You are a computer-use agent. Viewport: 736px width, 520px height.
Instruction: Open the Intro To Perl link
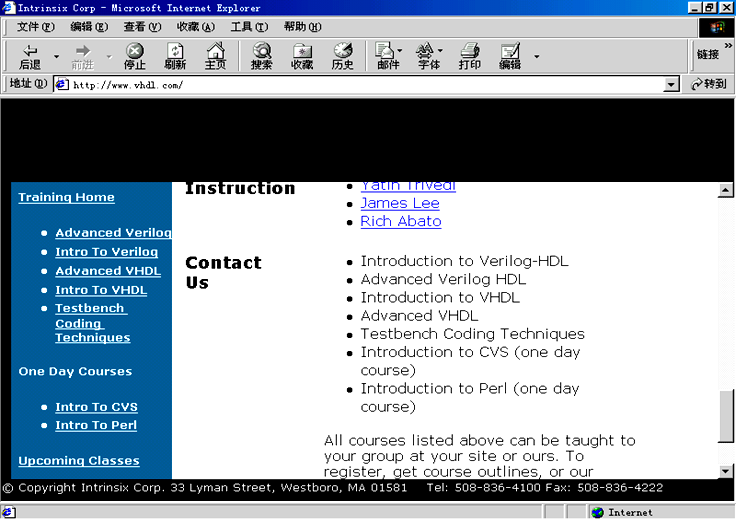(96, 425)
